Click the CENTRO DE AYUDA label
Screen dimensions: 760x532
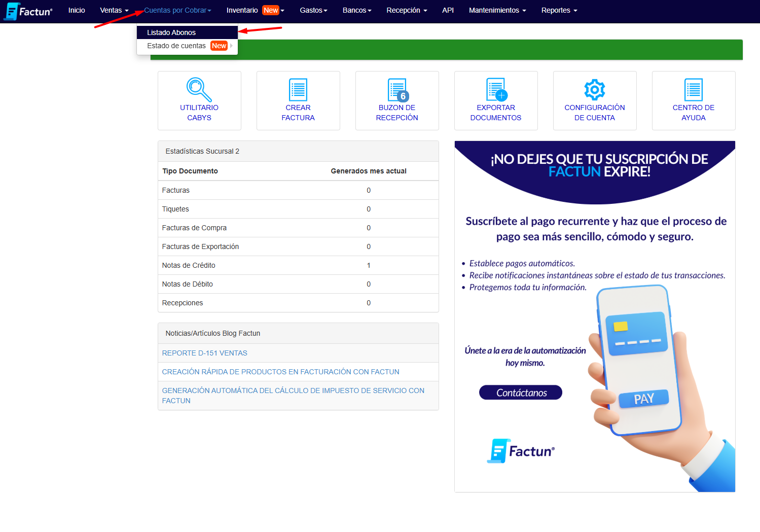coord(694,113)
